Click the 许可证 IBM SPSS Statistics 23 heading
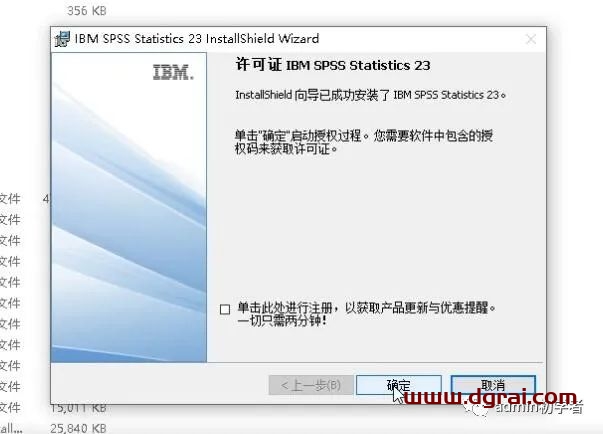This screenshot has height=434, width=603. pyautogui.click(x=333, y=65)
